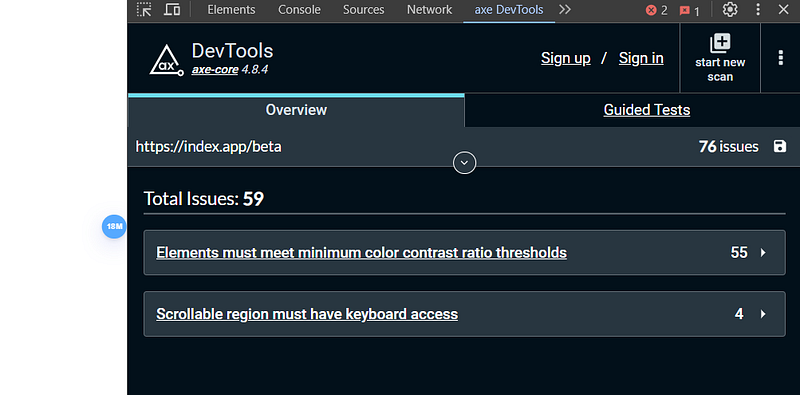Screen dimensions: 800x395
Task: Show more DevTools tabs chevron
Action: coord(565,10)
